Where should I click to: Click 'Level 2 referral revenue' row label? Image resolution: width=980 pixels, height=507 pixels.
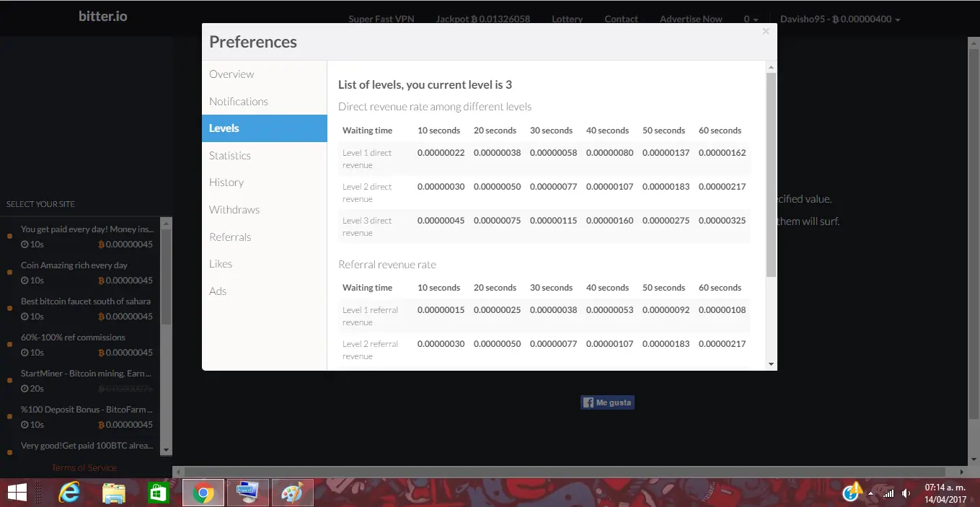tap(370, 350)
